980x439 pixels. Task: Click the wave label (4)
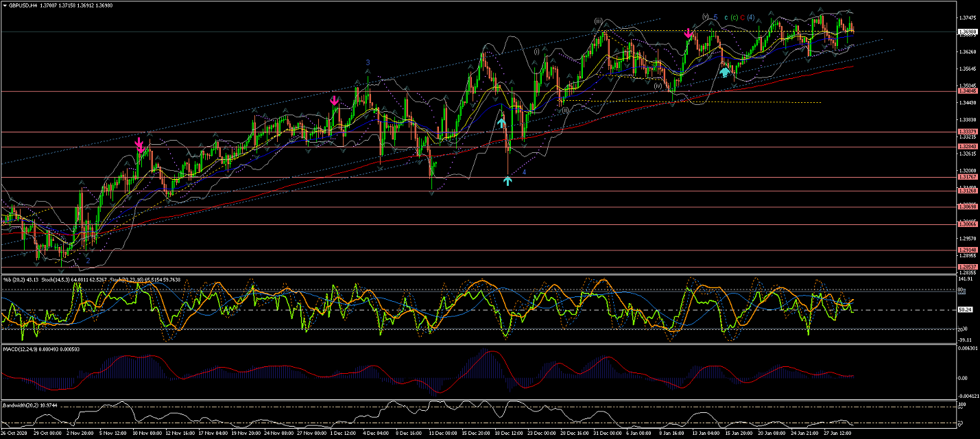pyautogui.click(x=751, y=17)
